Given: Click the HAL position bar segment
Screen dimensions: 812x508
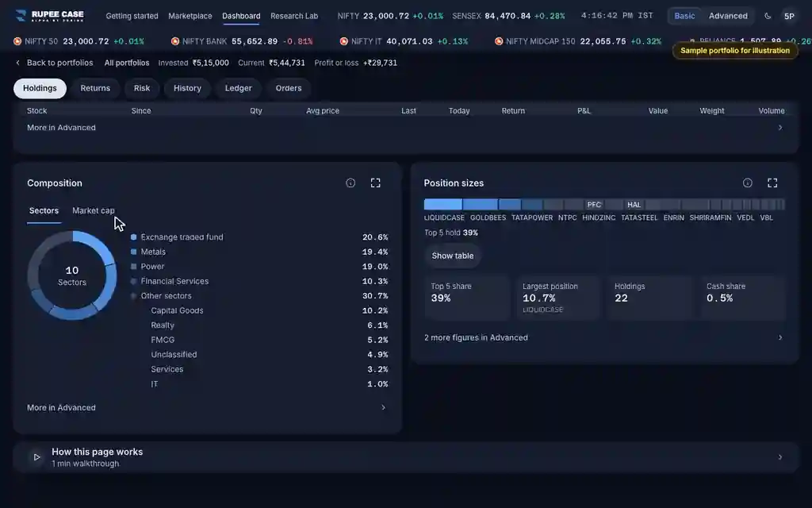Looking at the screenshot, I should coord(634,205).
